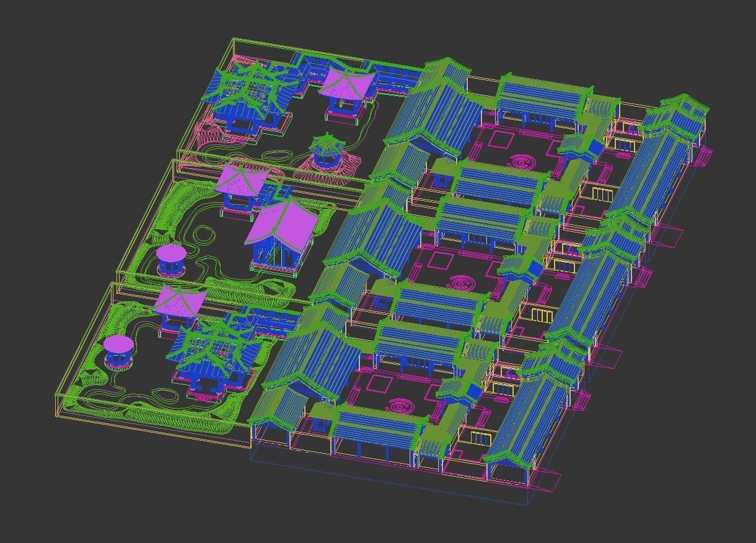Select the magenta square outline in the bottom courtyard
This screenshot has height=543, width=756.
coord(378,382)
